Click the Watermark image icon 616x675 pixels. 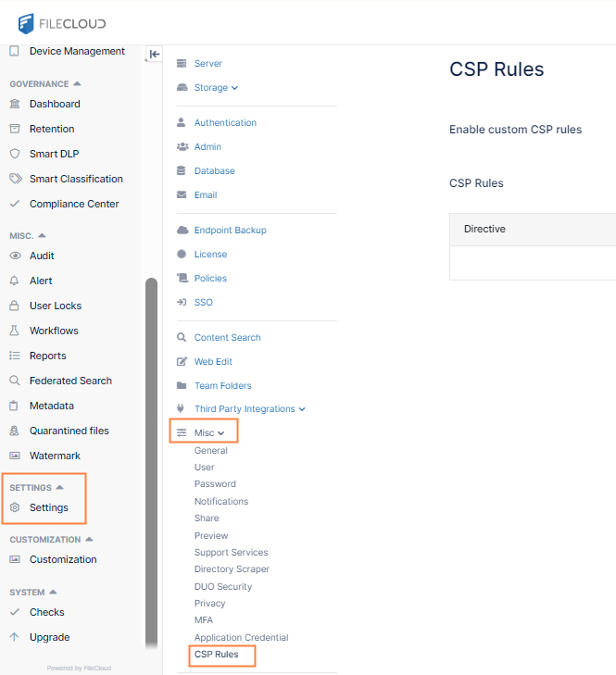(15, 456)
